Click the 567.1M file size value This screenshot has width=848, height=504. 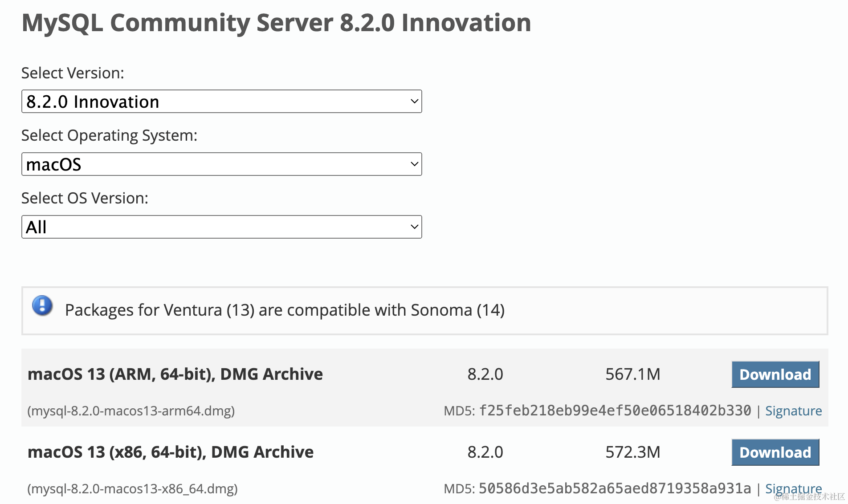click(632, 374)
